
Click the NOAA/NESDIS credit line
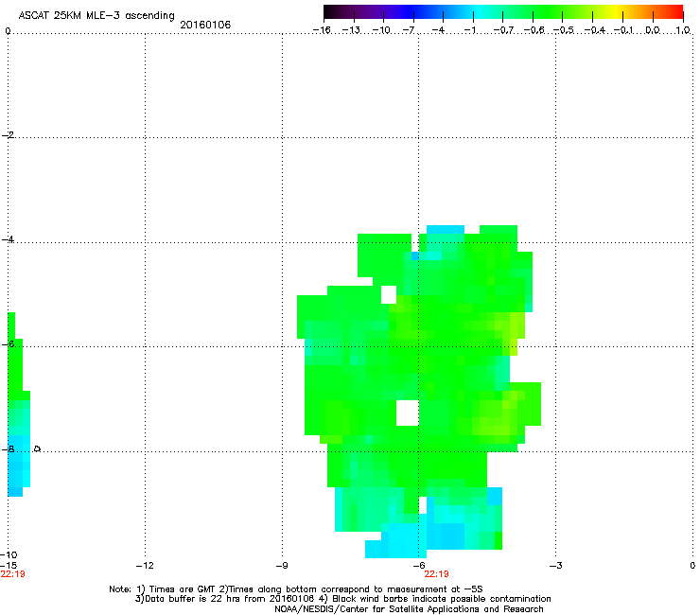409,609
